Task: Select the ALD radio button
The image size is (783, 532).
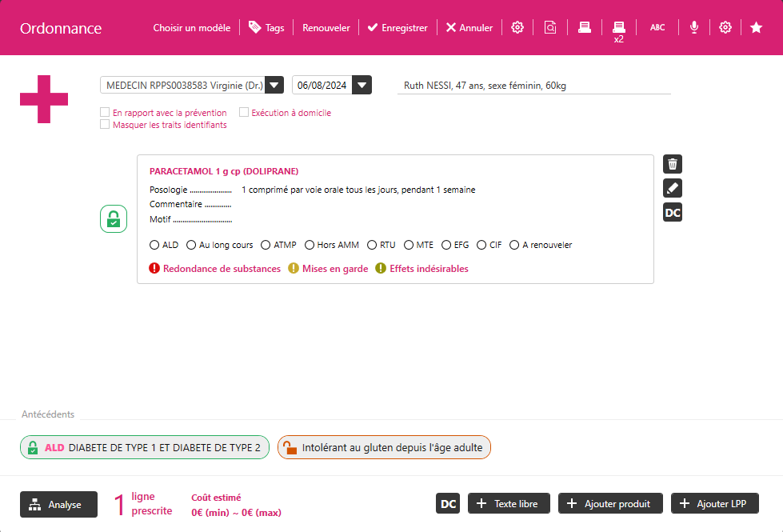Action: coord(154,245)
